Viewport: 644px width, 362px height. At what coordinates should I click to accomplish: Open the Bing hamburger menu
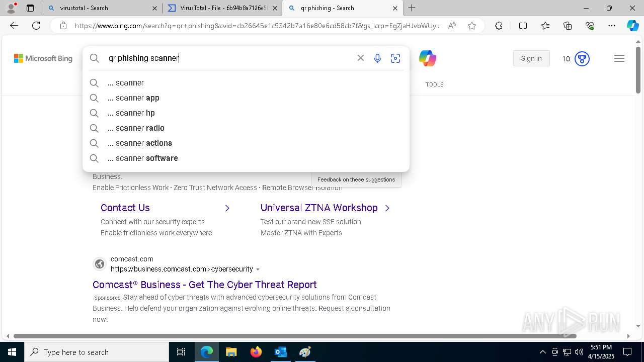click(x=619, y=58)
